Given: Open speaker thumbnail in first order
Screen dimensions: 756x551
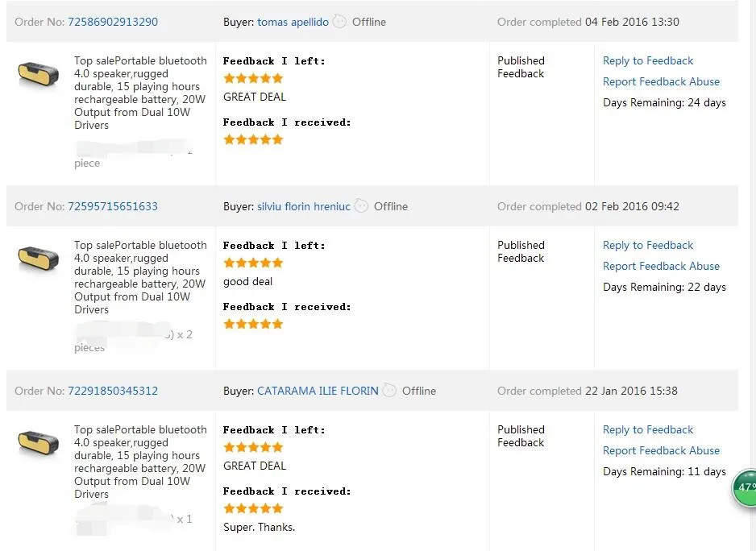Looking at the screenshot, I should point(38,74).
